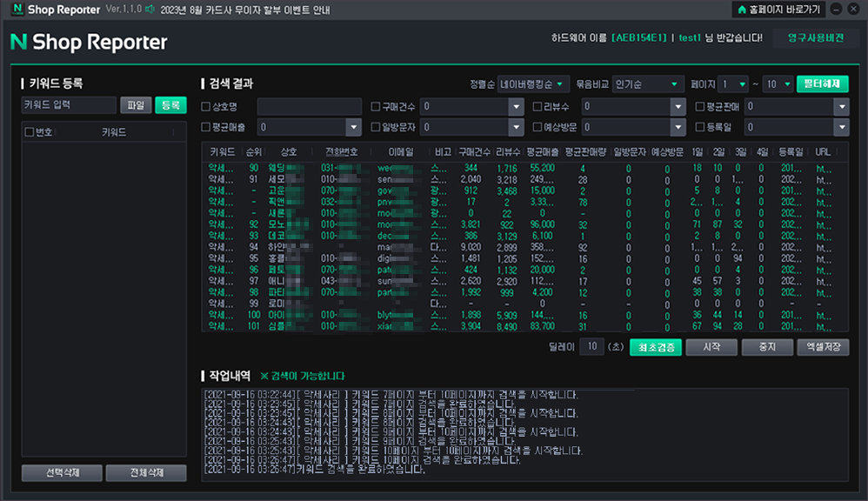Click the 선택삭제 button
The image size is (868, 501).
pos(62,473)
